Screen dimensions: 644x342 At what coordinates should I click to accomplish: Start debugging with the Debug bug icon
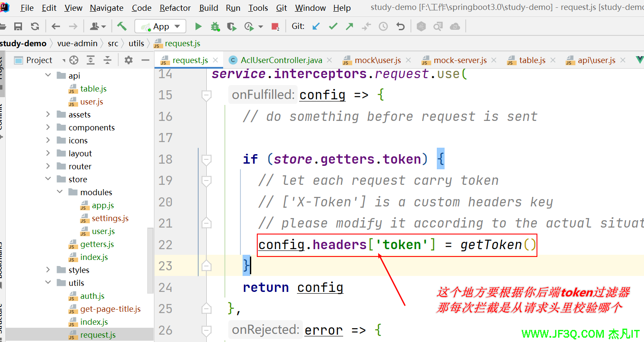[215, 27]
